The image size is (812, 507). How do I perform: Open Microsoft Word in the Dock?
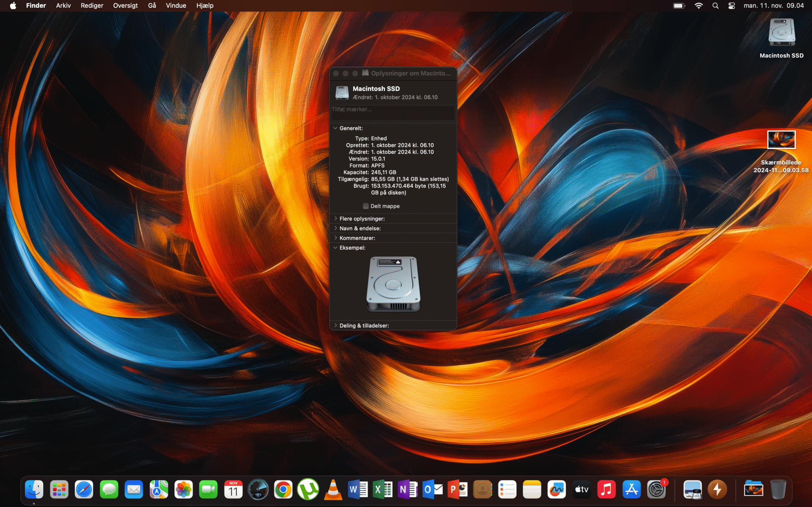point(358,490)
